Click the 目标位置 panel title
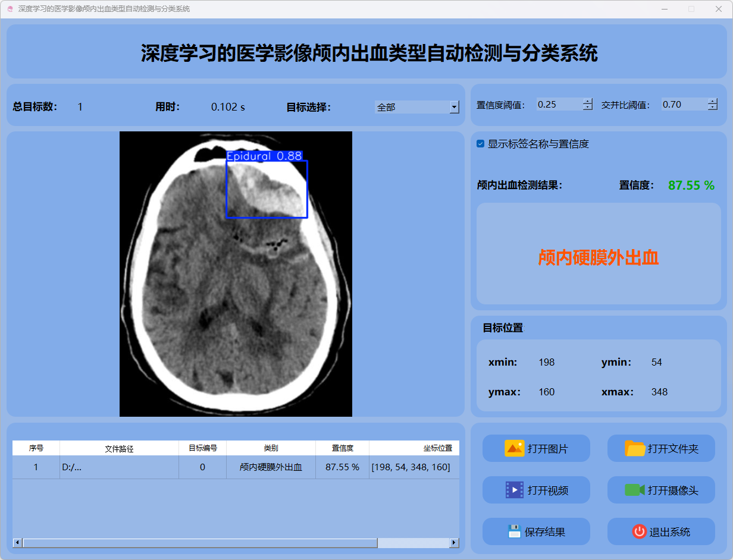Screen dimensions: 733x560 [503, 328]
